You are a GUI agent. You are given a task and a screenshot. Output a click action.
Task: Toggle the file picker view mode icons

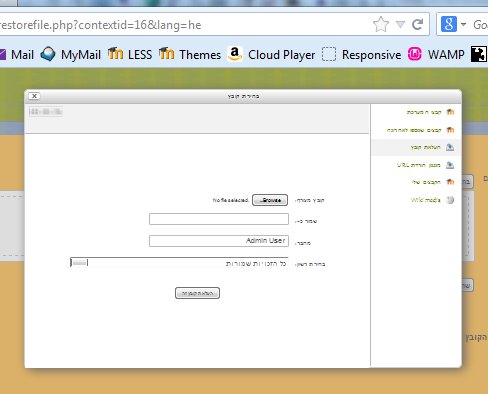(x=46, y=112)
